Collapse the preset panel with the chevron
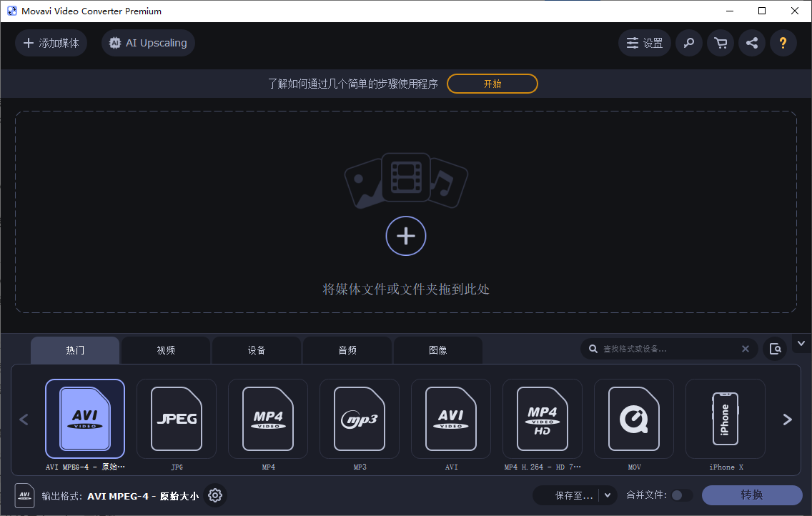Viewport: 812px width, 516px height. (801, 343)
